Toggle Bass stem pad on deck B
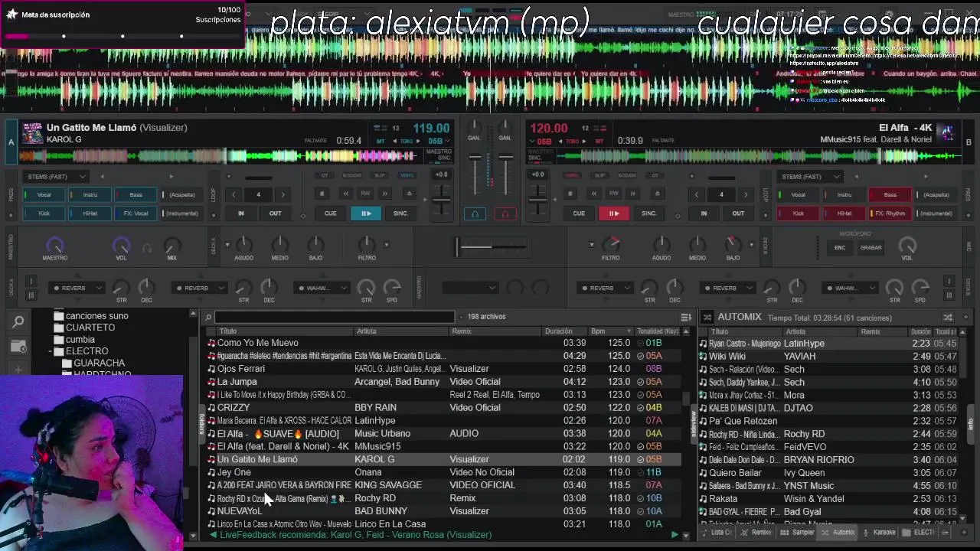 coord(890,195)
